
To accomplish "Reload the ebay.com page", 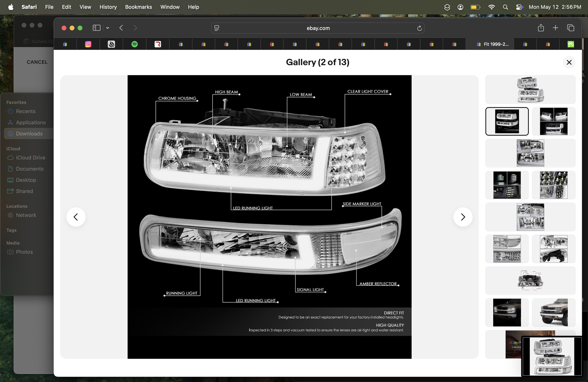I will [419, 28].
